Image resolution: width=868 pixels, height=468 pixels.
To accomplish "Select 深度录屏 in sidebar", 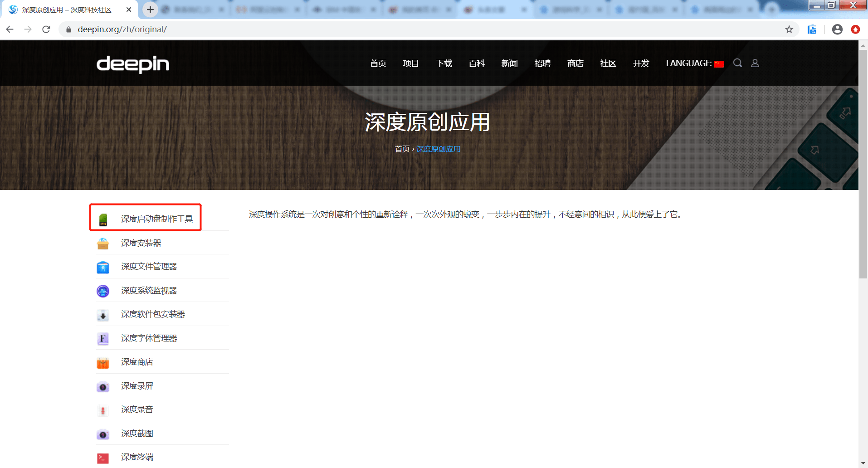I will click(137, 386).
